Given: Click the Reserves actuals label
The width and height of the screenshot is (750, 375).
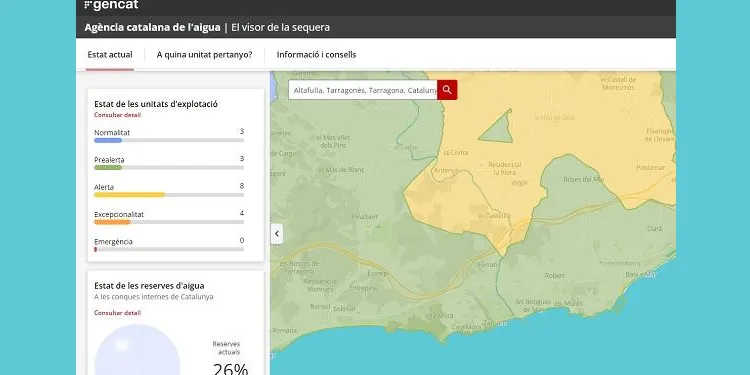Looking at the screenshot, I should point(226,348).
